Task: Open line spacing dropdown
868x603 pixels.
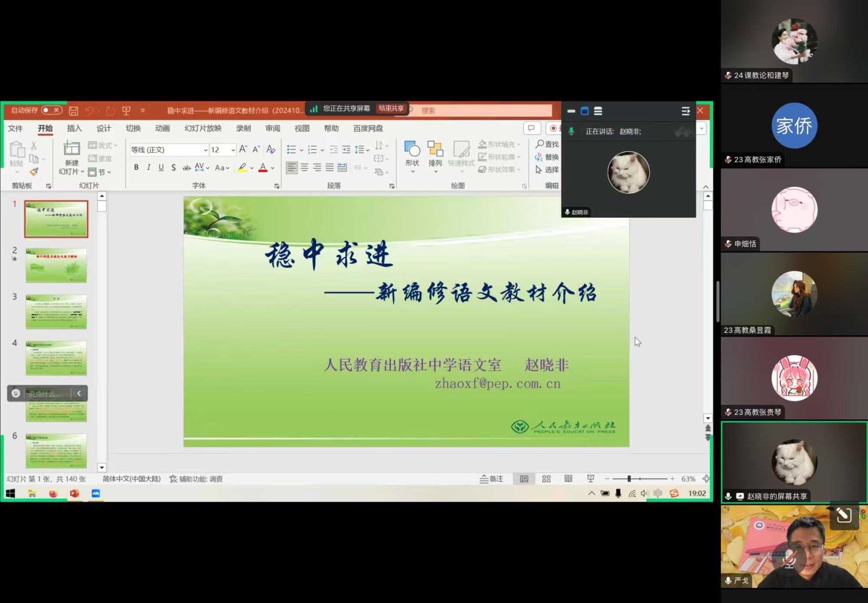Action: coord(362,150)
